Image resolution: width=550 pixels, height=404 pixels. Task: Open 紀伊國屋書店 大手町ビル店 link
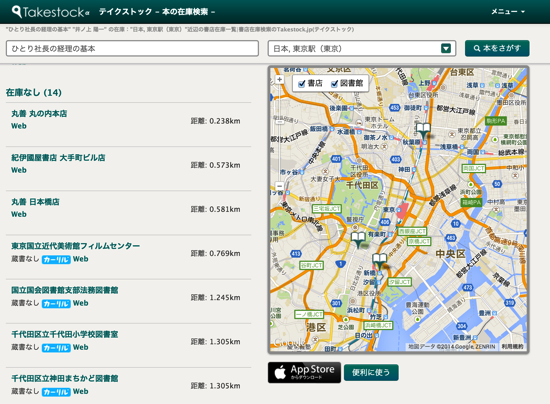click(58, 158)
